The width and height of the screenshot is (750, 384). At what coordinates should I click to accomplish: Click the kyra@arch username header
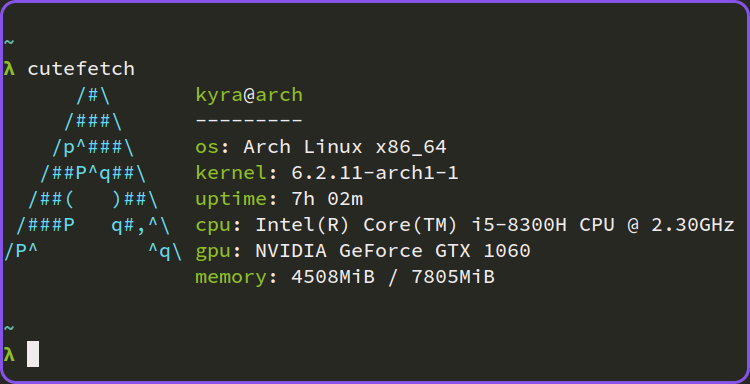point(249,95)
